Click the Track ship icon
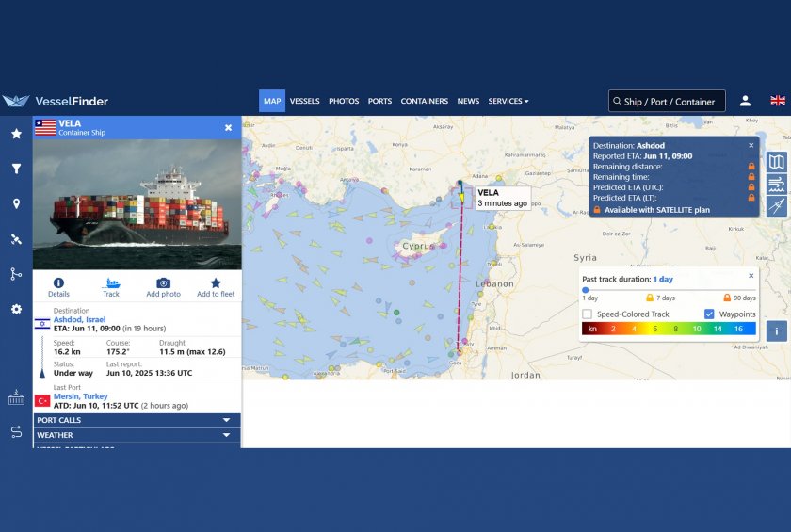The image size is (791, 532). point(111,282)
